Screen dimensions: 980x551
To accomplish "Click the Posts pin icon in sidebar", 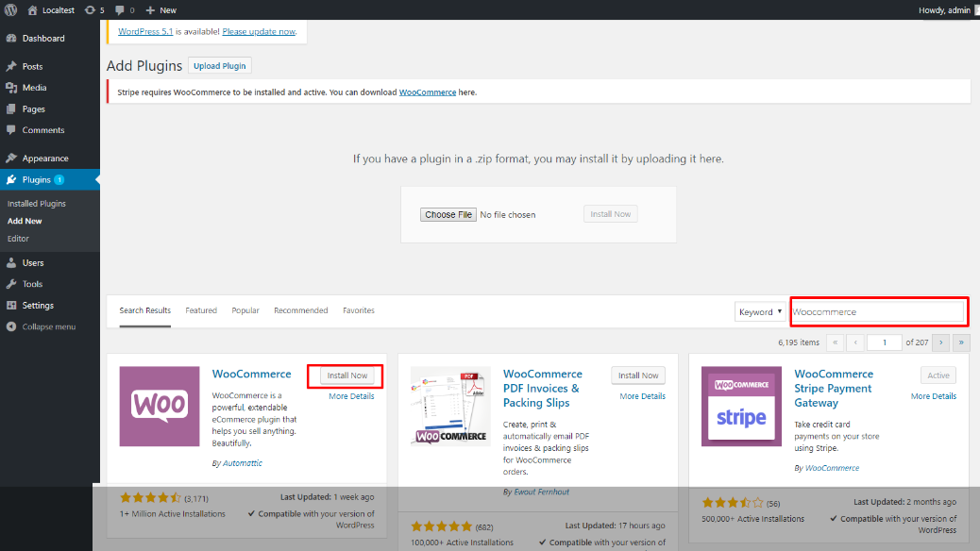I will point(11,66).
